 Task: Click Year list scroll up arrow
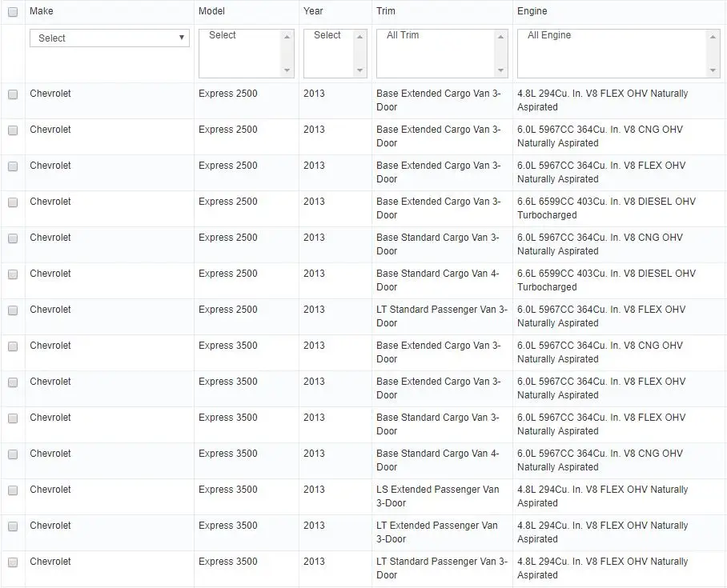click(x=359, y=37)
